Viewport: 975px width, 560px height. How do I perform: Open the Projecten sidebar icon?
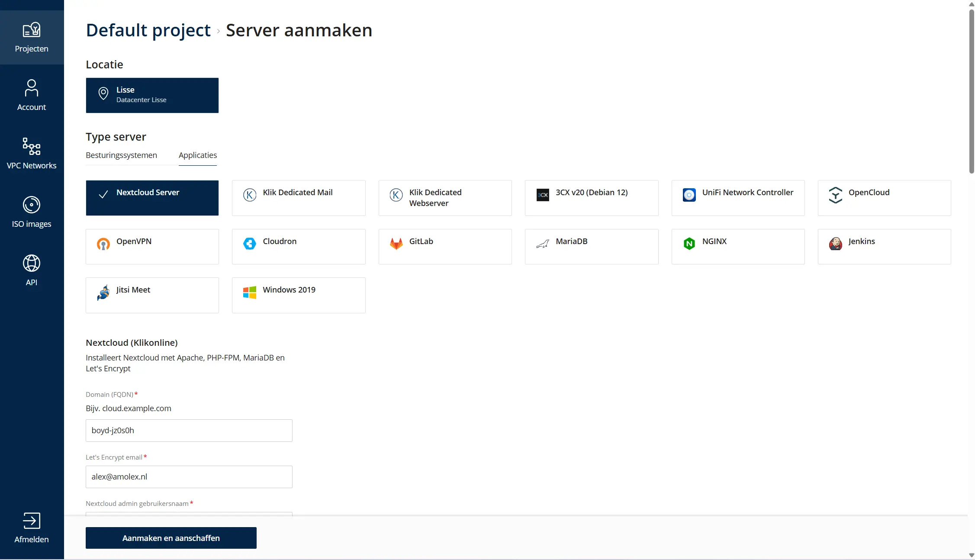point(32,30)
